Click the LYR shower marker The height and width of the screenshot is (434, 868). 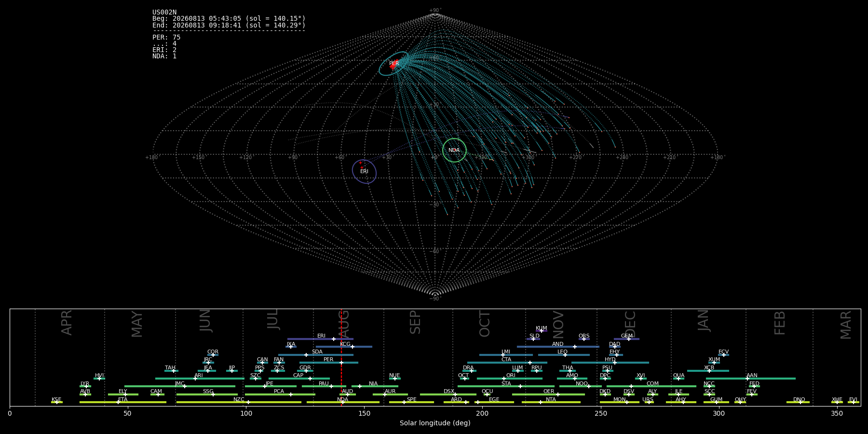tap(86, 386)
